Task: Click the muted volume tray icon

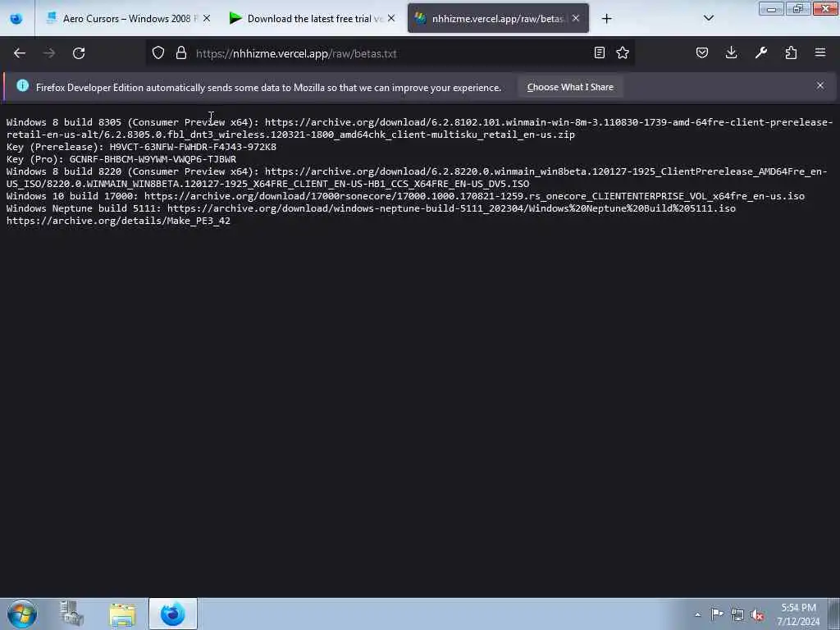Action: (757, 614)
